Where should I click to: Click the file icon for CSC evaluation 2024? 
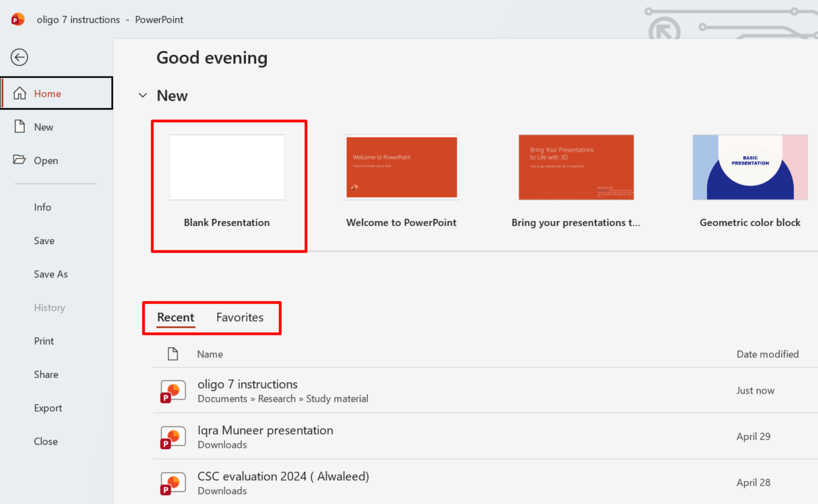(x=173, y=483)
